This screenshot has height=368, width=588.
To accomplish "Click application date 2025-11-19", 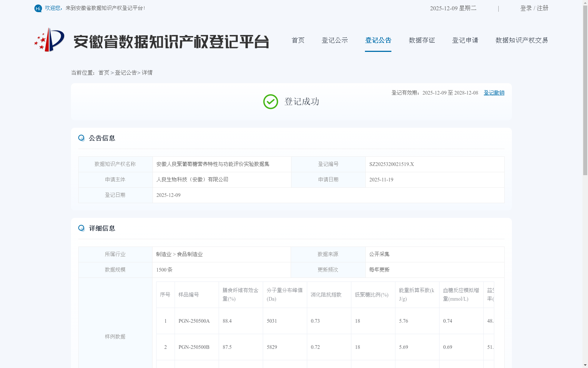I will 381,180.
